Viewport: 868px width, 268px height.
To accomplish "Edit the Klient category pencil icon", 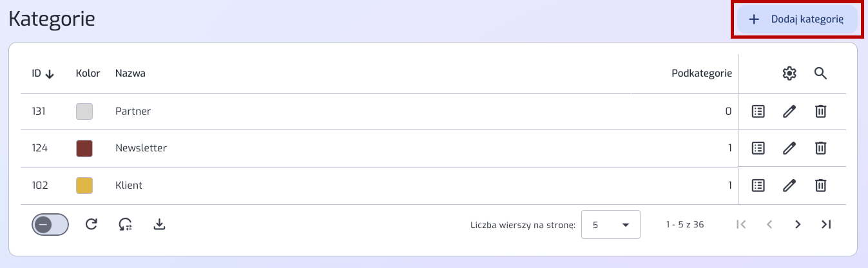I will pos(789,186).
